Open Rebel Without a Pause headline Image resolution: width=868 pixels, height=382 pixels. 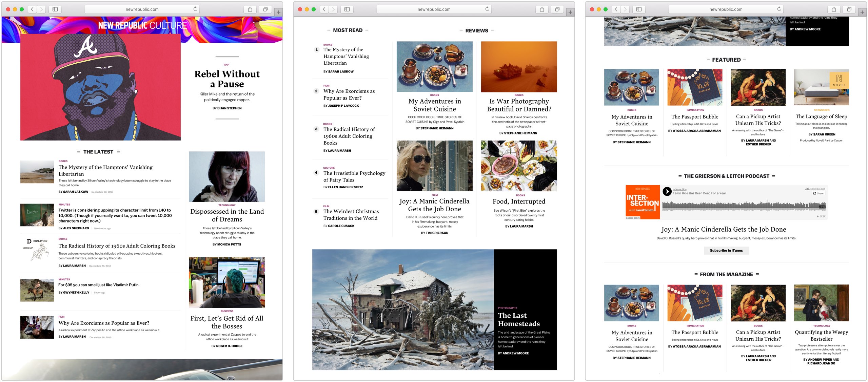[227, 79]
